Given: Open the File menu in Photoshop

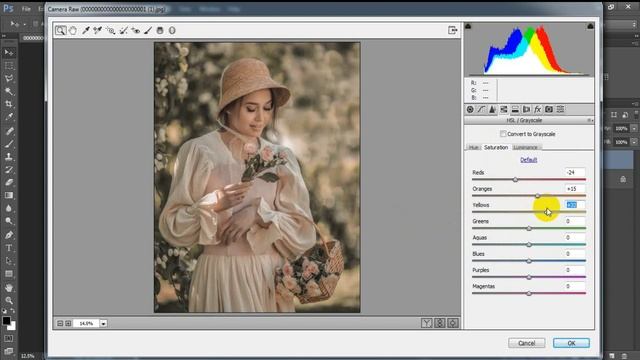Looking at the screenshot, I should pos(26,9).
